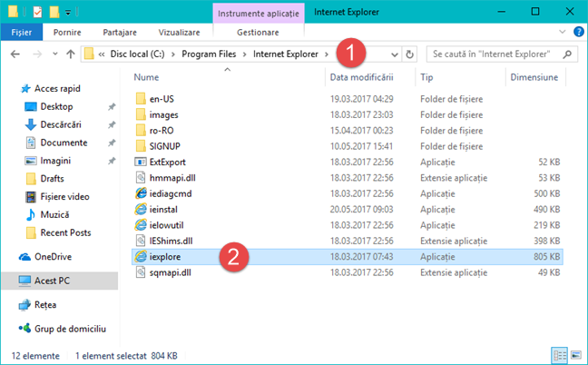Click the 805 KB size of iexplore
The width and height of the screenshot is (588, 365).
547,257
